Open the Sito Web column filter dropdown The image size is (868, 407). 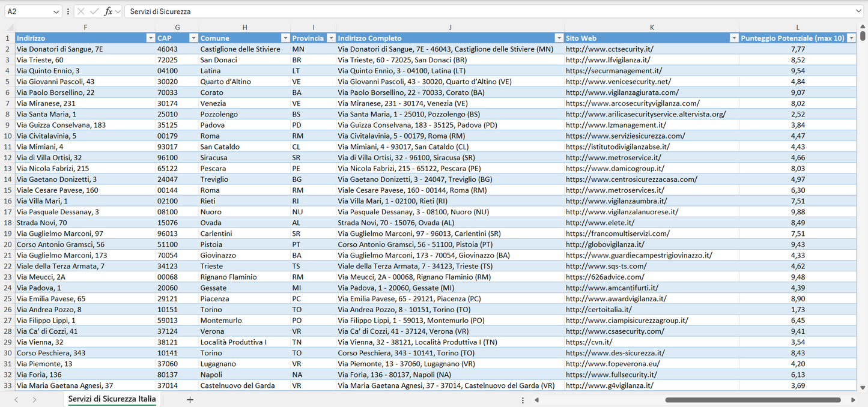pyautogui.click(x=733, y=38)
